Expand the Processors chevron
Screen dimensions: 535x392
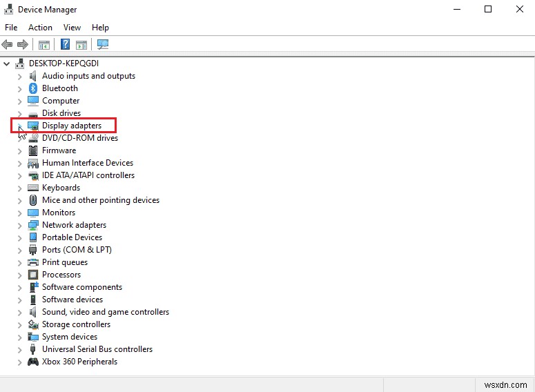[x=20, y=275]
